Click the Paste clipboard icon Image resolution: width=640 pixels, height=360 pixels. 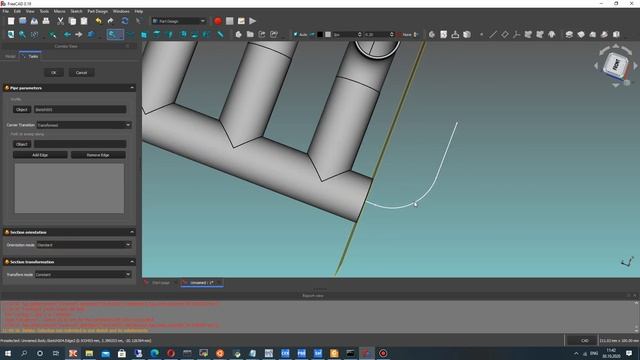84,21
